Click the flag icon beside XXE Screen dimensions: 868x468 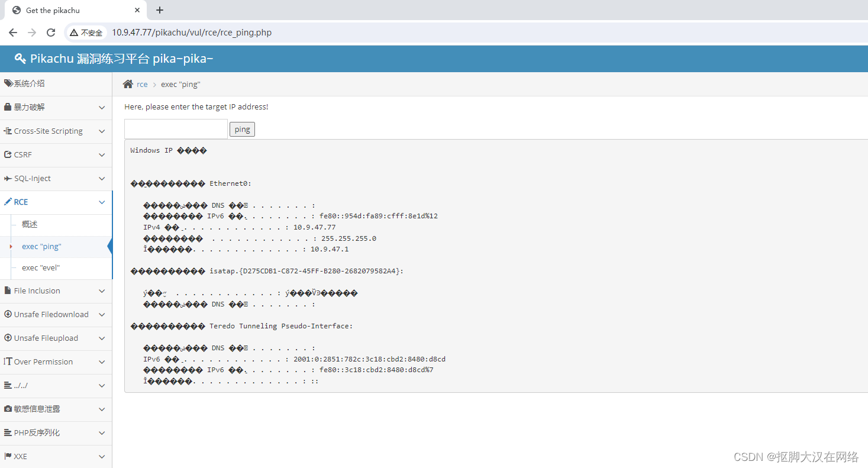tap(8, 456)
